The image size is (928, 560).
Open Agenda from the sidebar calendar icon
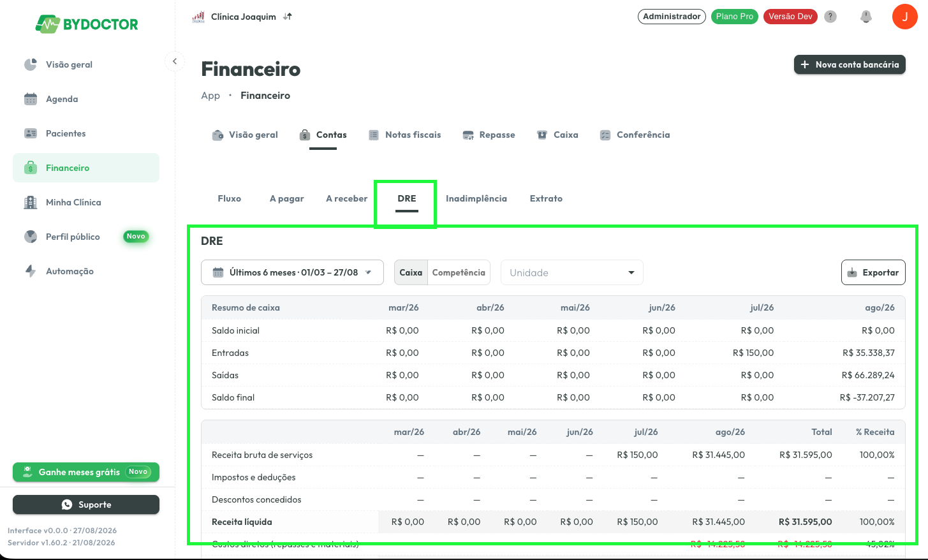(31, 99)
